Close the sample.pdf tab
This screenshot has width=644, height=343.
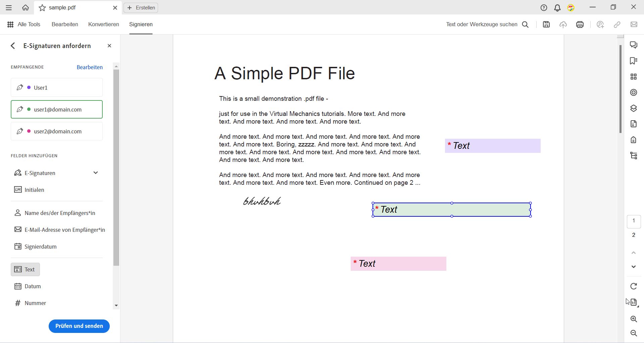115,8
